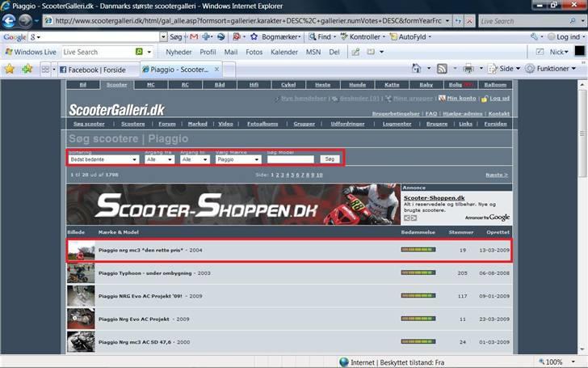This screenshot has width=588, height=368.
Task: Switch to the Facebook | Forside tab
Action: (x=94, y=70)
